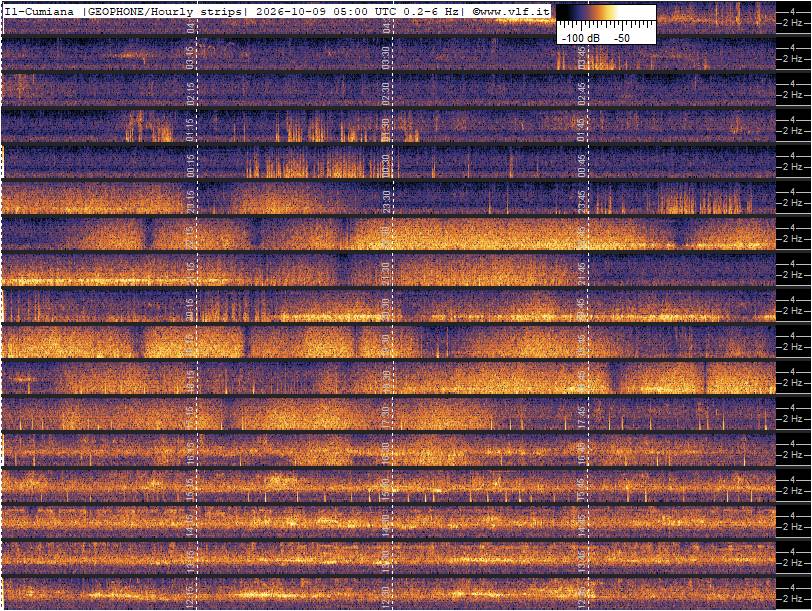Click the "4" axis label on the 00:00 strip
This screenshot has height=611, width=812.
click(x=793, y=155)
